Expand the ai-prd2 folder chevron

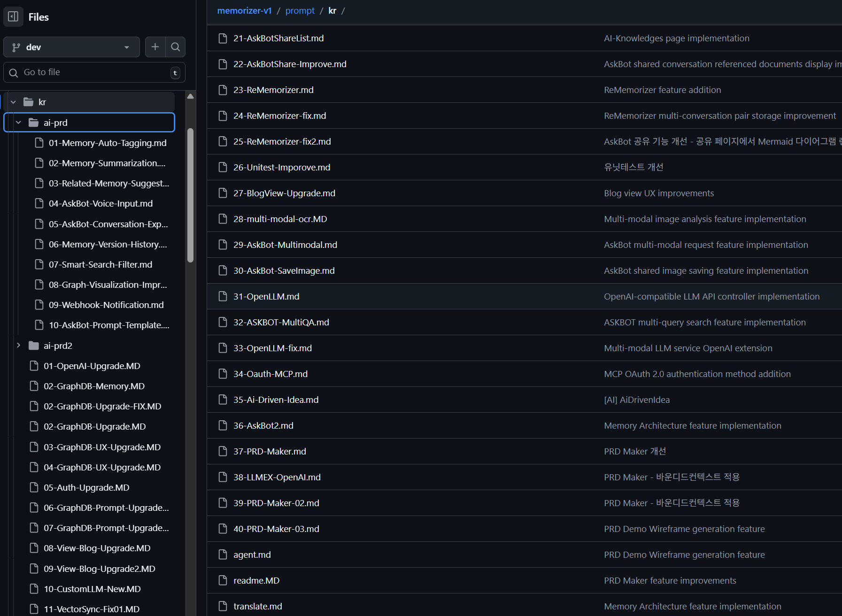coord(19,346)
